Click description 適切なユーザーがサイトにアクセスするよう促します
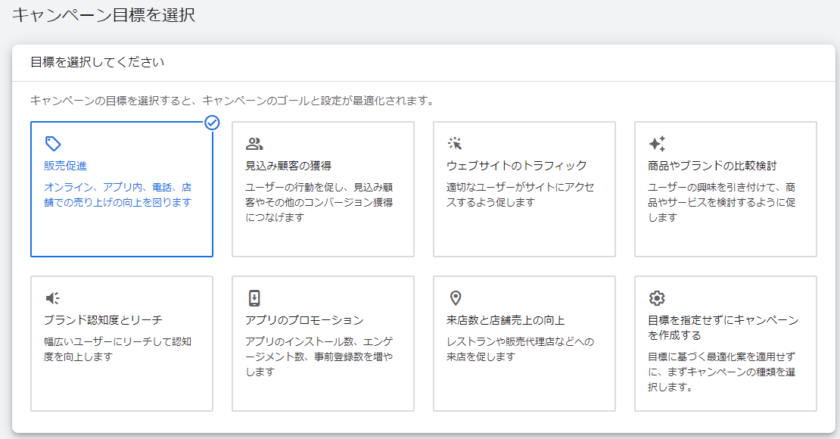Screen dimensions: 840x439 (x=520, y=195)
